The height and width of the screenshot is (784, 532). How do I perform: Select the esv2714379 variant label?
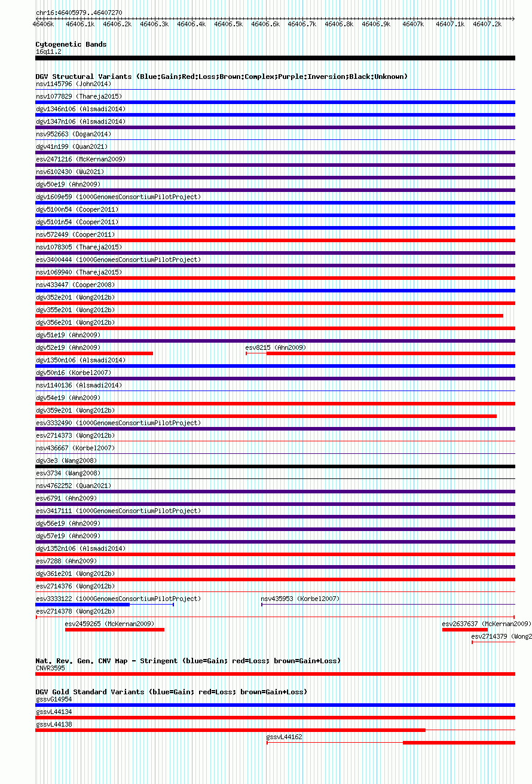click(502, 636)
